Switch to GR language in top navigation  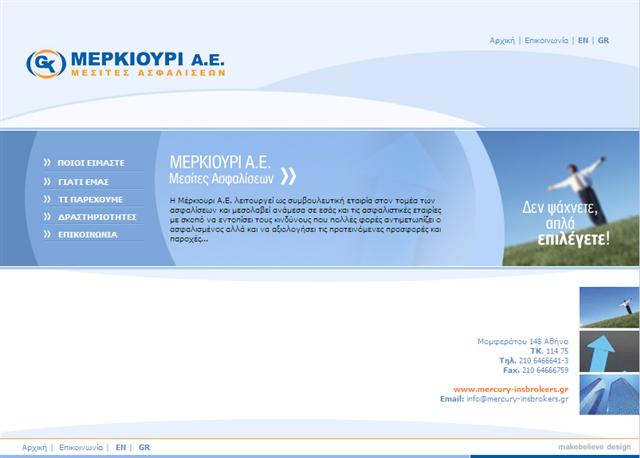click(603, 40)
